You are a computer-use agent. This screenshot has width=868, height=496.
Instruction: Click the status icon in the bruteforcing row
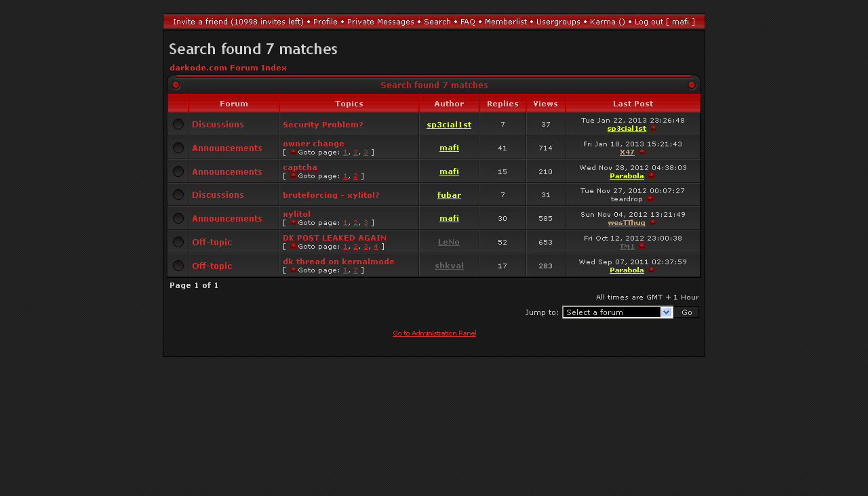(x=178, y=194)
